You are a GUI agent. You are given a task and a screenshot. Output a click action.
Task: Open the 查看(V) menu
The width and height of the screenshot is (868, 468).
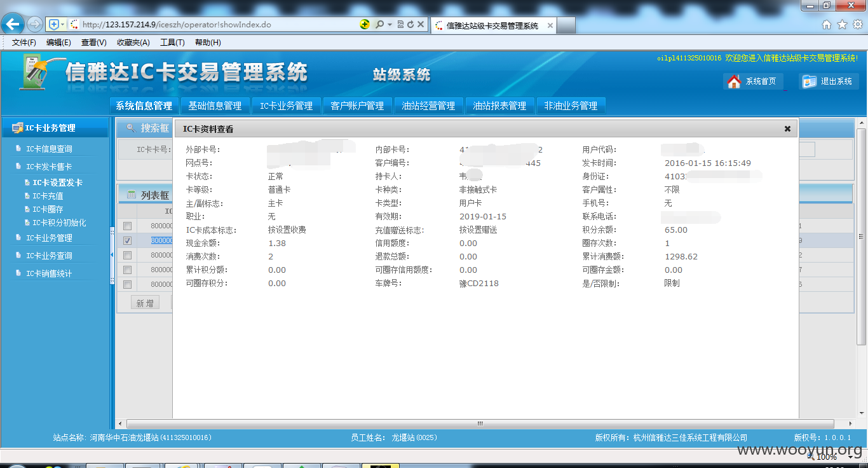coord(93,42)
